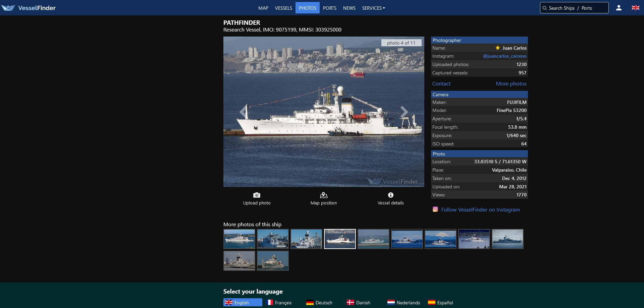Screen dimensions: 644x308
Task: Click the 'FinePix S3200' model value
Action: [512, 110]
